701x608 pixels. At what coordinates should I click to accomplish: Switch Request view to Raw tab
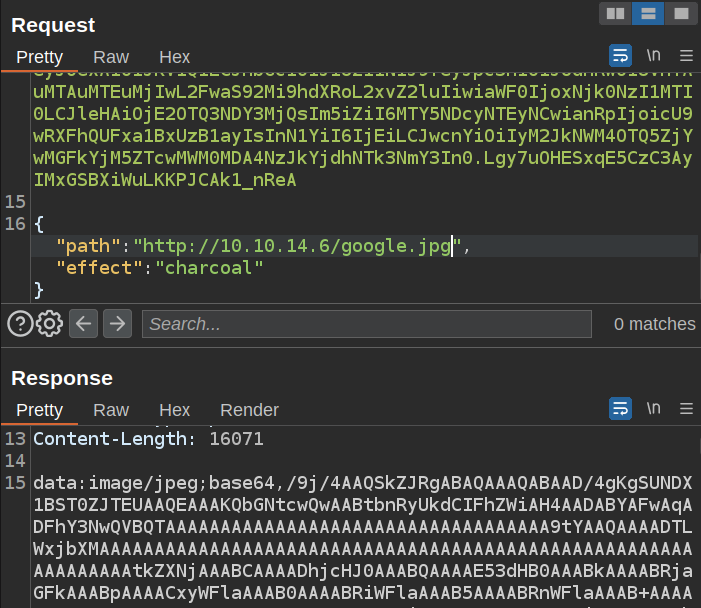111,57
